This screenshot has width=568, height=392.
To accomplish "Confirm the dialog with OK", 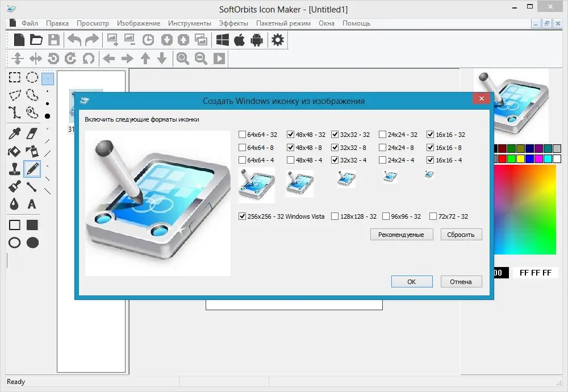I will (x=412, y=281).
